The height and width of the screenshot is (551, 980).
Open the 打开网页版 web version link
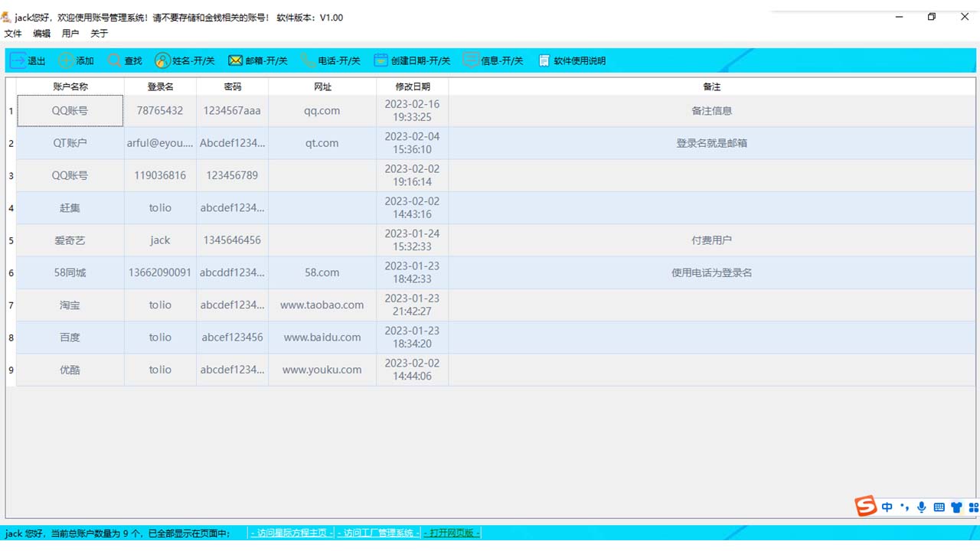coord(452,533)
